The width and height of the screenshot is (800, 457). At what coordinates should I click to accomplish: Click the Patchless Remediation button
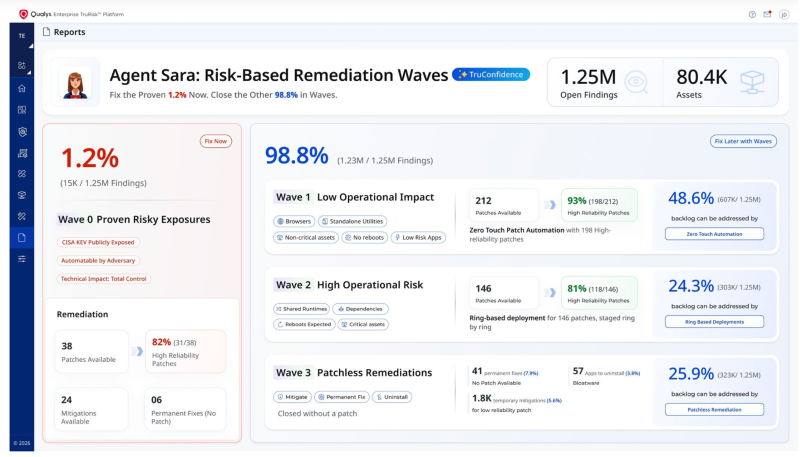(714, 410)
